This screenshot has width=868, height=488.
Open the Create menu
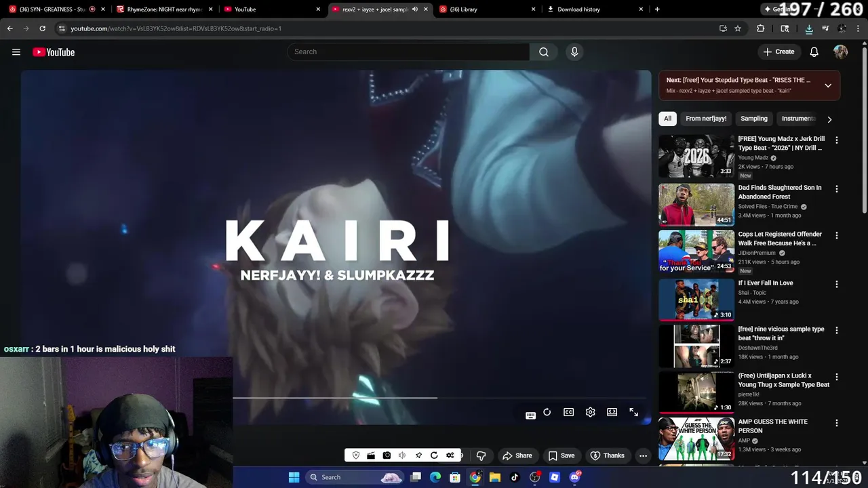click(x=778, y=52)
